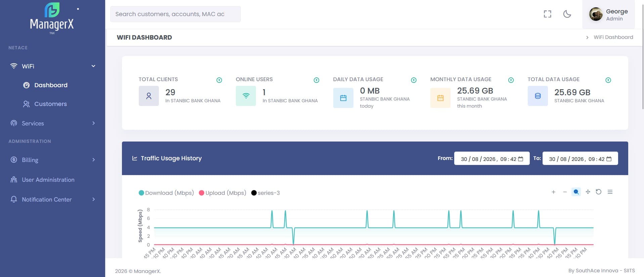The width and height of the screenshot is (644, 277).
Task: Click the Total Clients arrow icon
Action: point(219,80)
